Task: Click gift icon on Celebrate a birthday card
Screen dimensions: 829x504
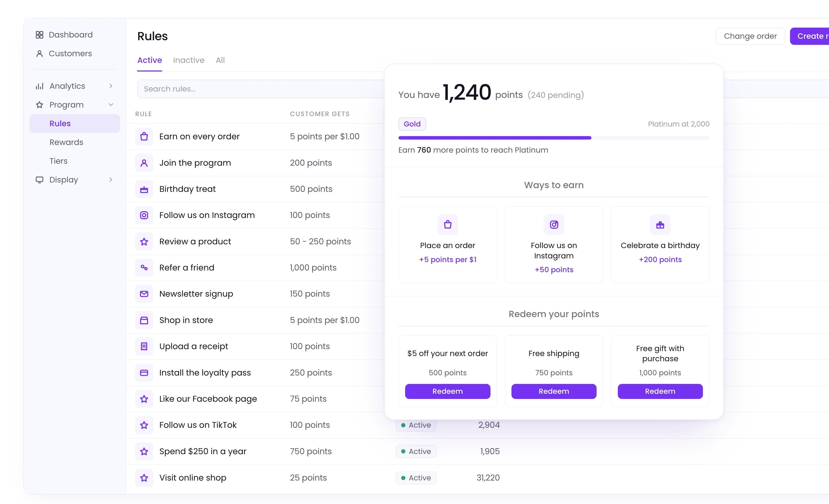Action: click(x=660, y=224)
